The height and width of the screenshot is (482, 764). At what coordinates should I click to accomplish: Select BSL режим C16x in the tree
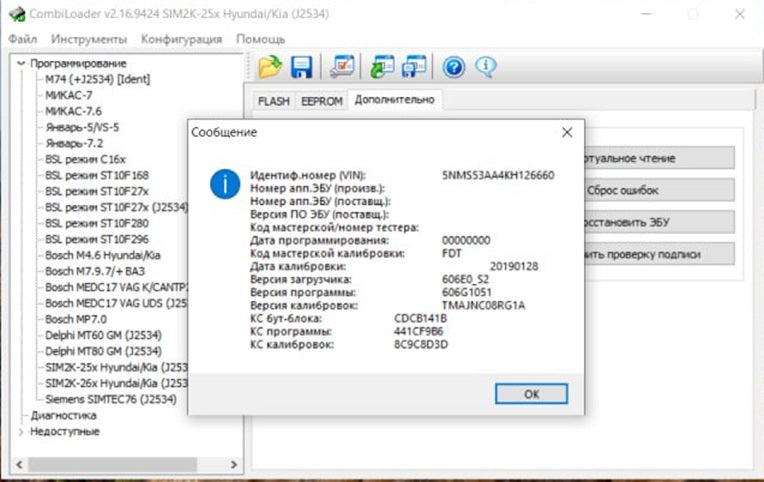85,159
